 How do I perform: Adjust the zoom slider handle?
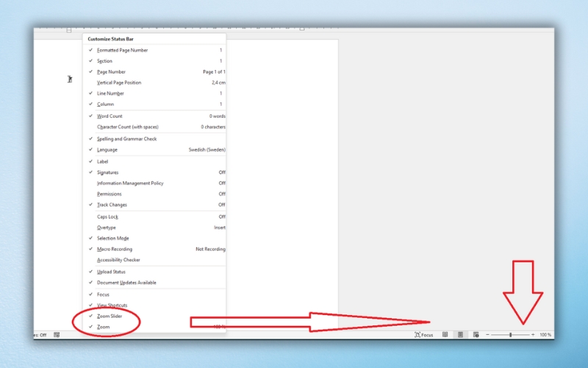(x=510, y=335)
